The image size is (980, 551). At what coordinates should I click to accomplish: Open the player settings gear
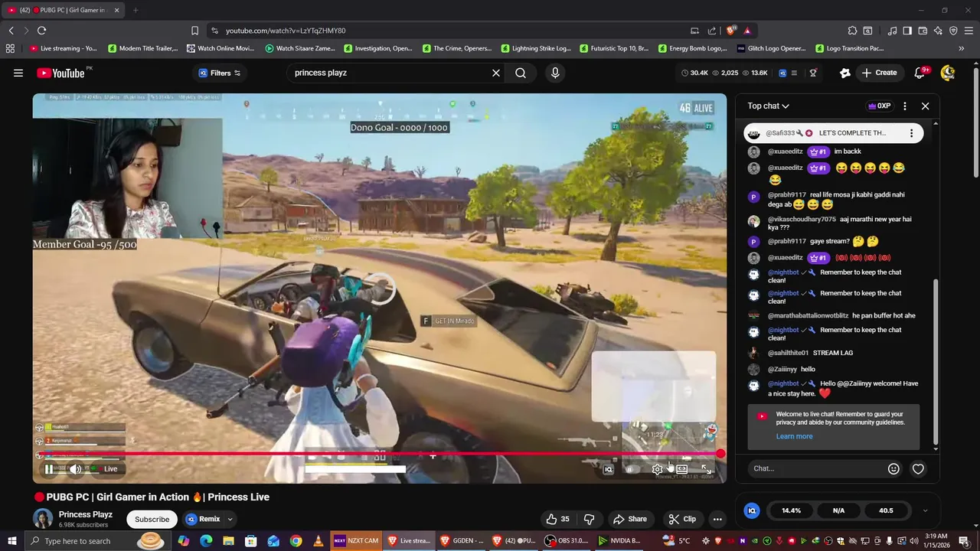(657, 469)
